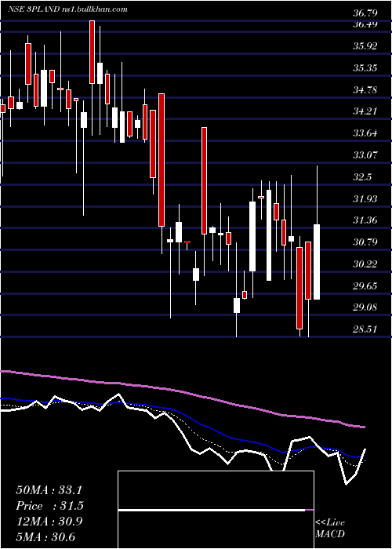392x549 pixels.
Task: Click the 34.78 price label
Action: [x=365, y=89]
